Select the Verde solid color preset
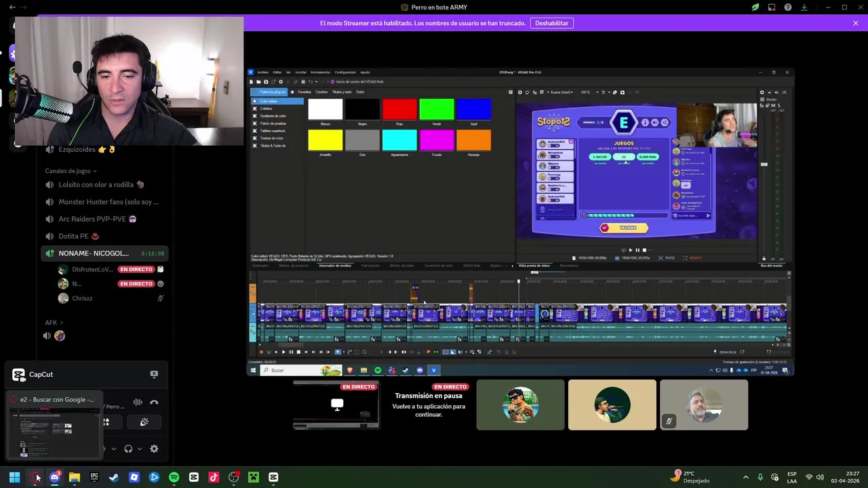This screenshot has width=868, height=488. [437, 110]
